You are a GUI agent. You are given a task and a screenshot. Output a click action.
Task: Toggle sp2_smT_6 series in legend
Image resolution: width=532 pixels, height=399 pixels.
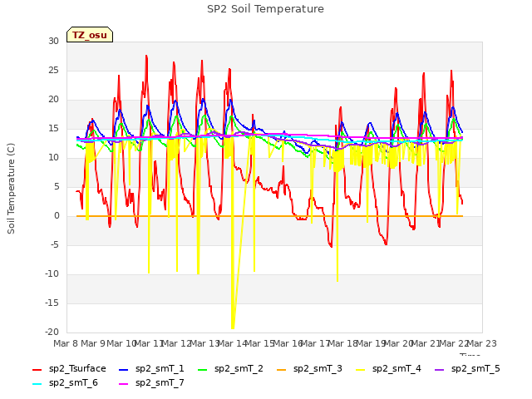(65, 383)
